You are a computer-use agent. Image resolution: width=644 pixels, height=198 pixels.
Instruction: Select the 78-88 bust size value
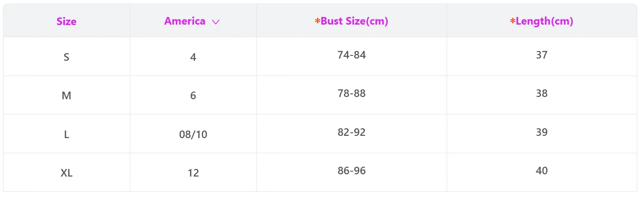point(352,93)
